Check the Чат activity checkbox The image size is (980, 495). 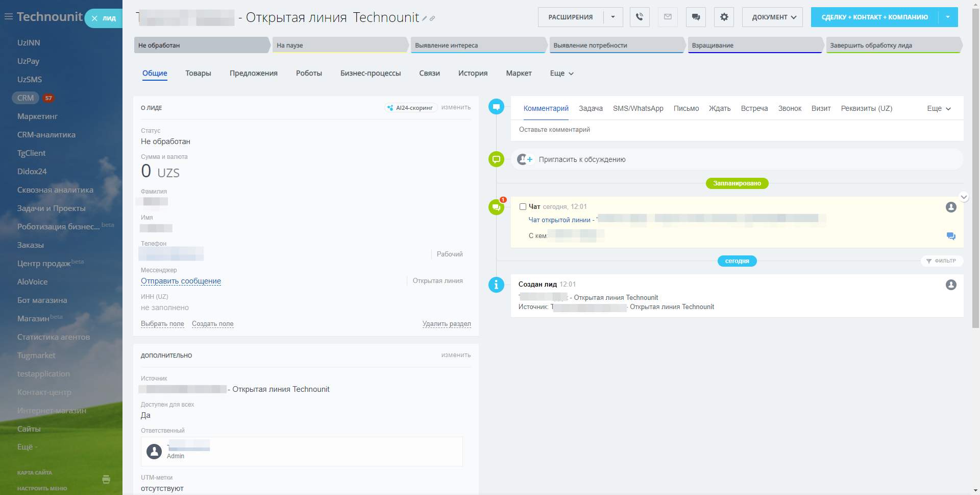click(x=523, y=207)
